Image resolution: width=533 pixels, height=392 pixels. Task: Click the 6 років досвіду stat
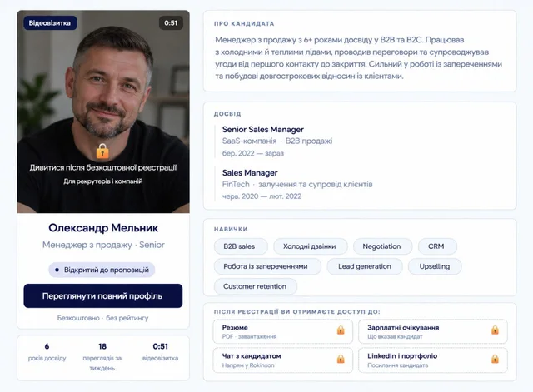[x=47, y=351]
